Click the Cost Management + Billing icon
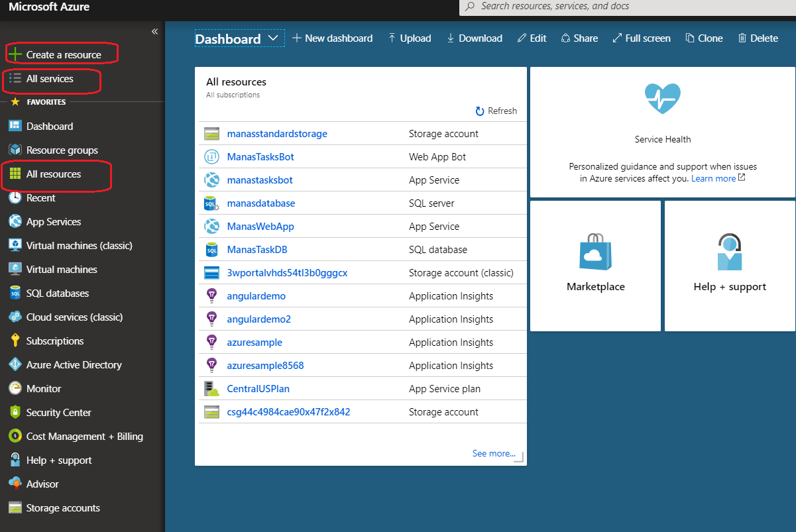Image resolution: width=796 pixels, height=532 pixels. 15,436
